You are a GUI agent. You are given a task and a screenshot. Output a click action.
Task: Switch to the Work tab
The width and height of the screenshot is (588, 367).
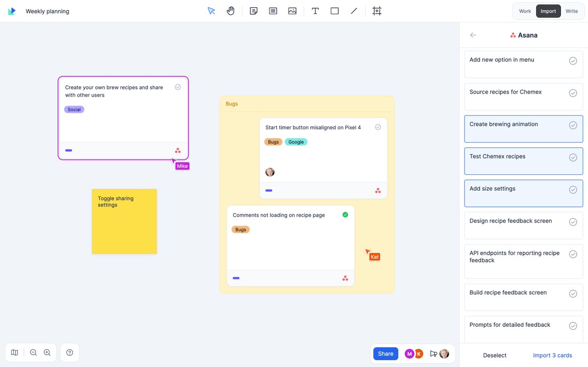525,11
